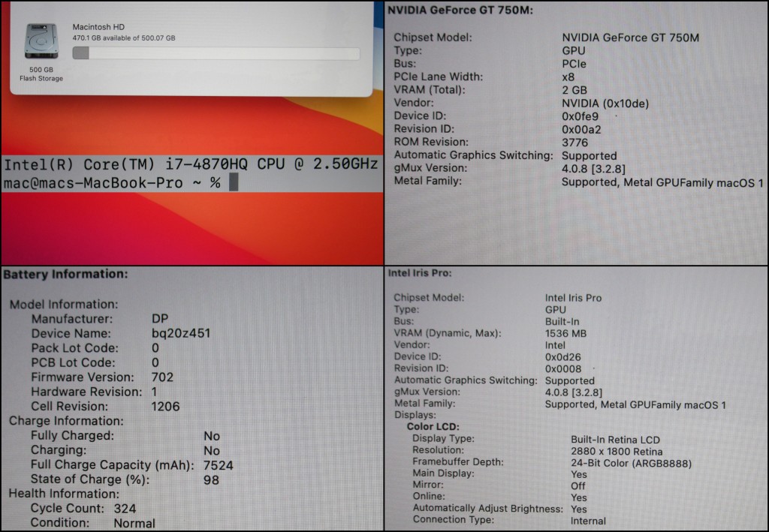Click Chipset Model value "NVIDIA GeForce GT 750M"
769x532 pixels.
[630, 38]
